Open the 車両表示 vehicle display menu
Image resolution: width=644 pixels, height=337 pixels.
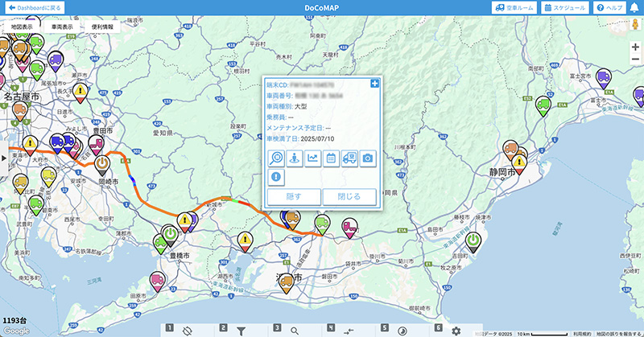click(x=63, y=27)
